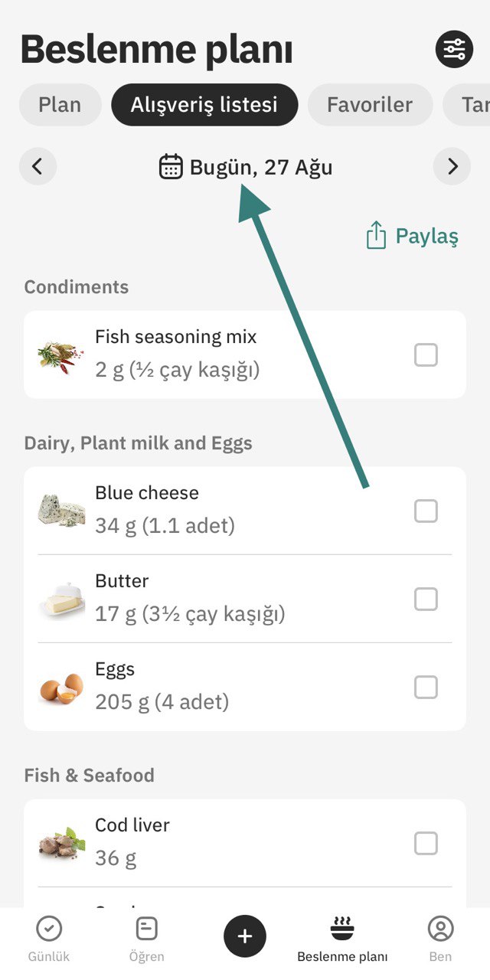Tick the Blue cheese checkbox
Screen dimensions: 490x980
426,511
